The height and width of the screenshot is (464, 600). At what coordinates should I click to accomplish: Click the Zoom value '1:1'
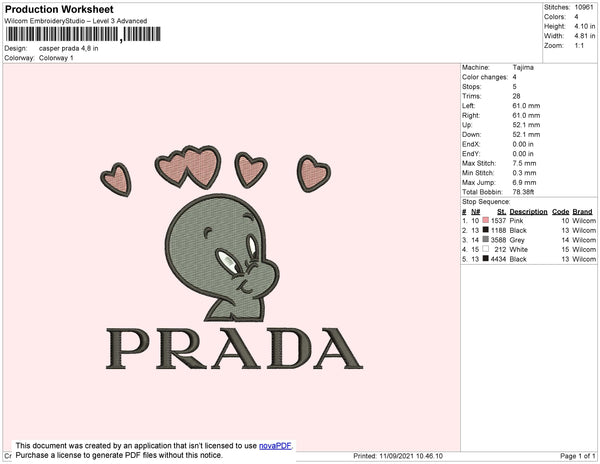point(579,46)
